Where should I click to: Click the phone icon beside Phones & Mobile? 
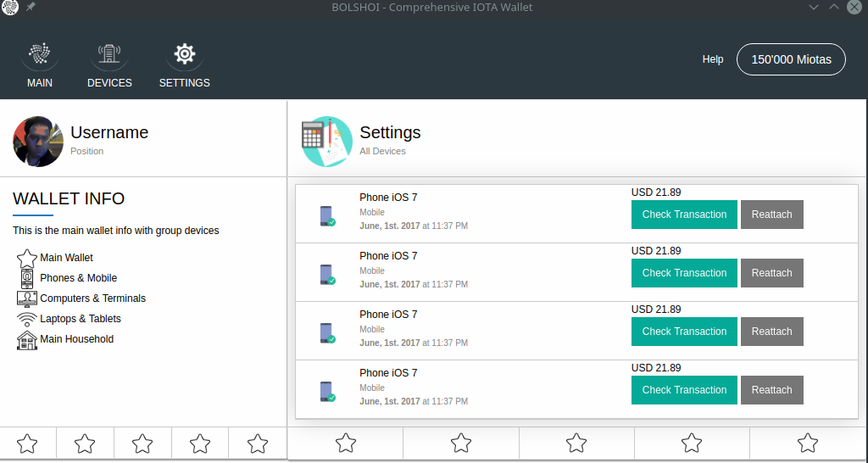pyautogui.click(x=27, y=278)
